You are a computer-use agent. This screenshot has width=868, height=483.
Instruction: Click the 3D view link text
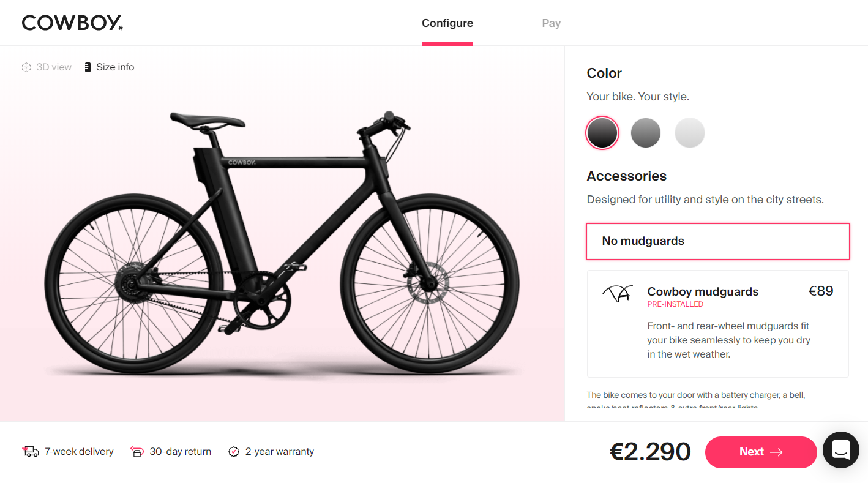54,67
